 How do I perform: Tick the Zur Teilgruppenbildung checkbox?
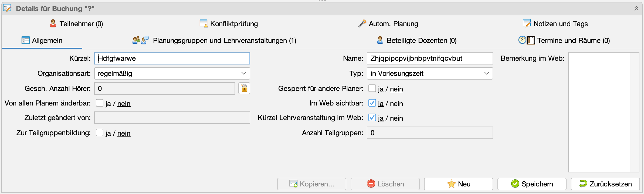tap(100, 133)
